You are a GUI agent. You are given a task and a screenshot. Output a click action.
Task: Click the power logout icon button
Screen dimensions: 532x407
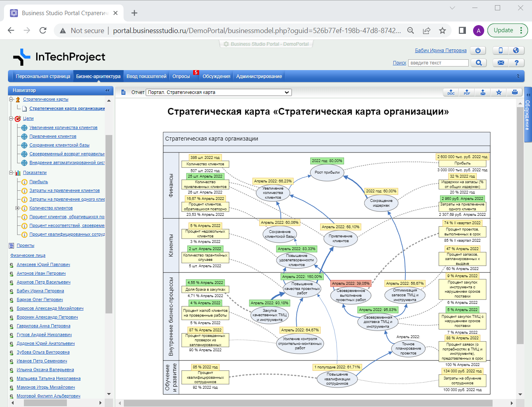click(x=478, y=51)
